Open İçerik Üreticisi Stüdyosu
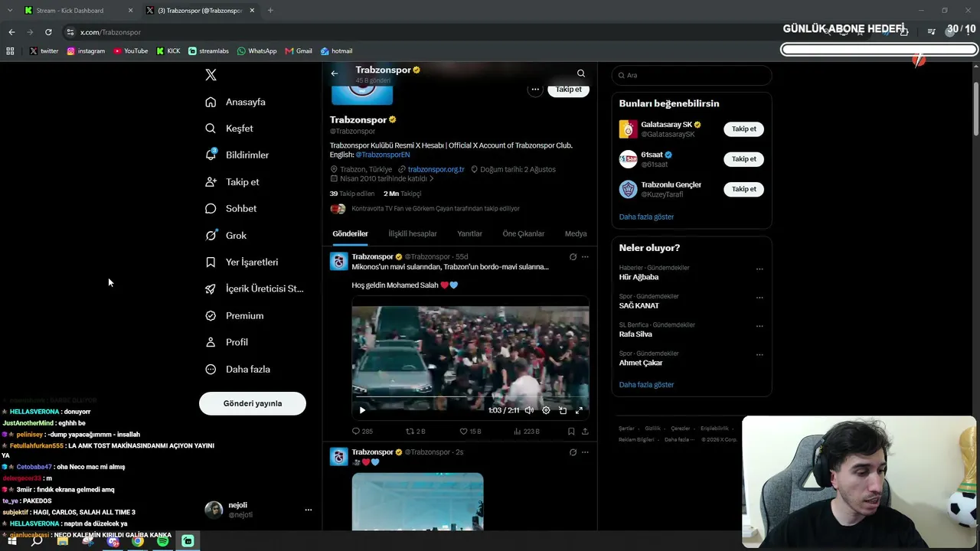 click(x=254, y=289)
